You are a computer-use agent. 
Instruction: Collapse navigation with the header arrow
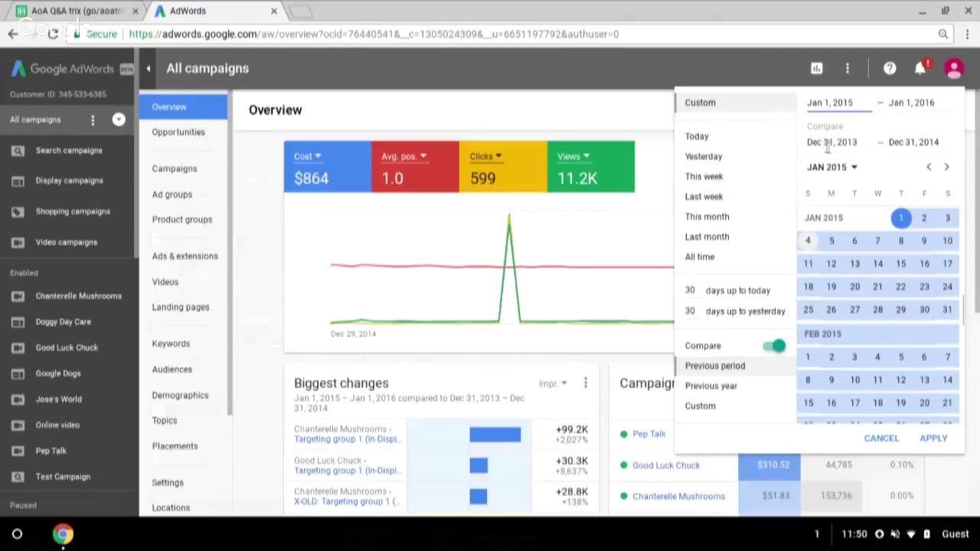pyautogui.click(x=149, y=69)
